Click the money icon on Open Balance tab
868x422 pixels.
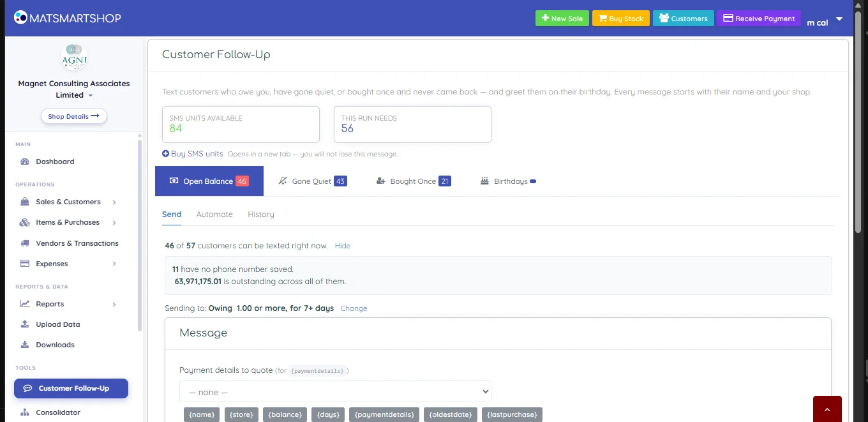coord(174,181)
